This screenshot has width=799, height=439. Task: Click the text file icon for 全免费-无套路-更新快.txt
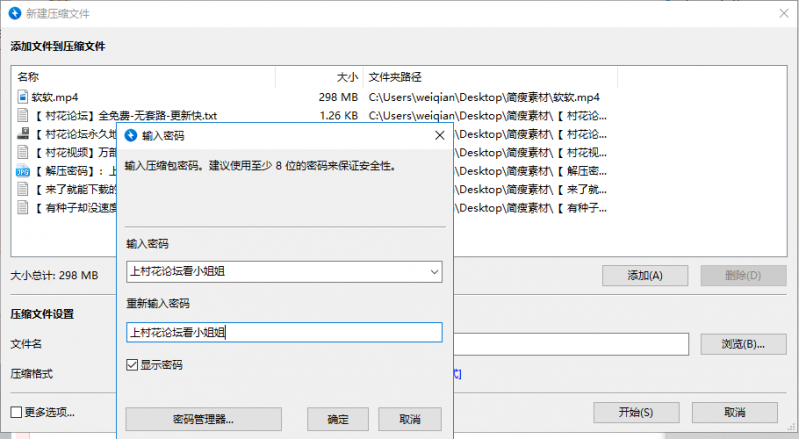(22, 116)
